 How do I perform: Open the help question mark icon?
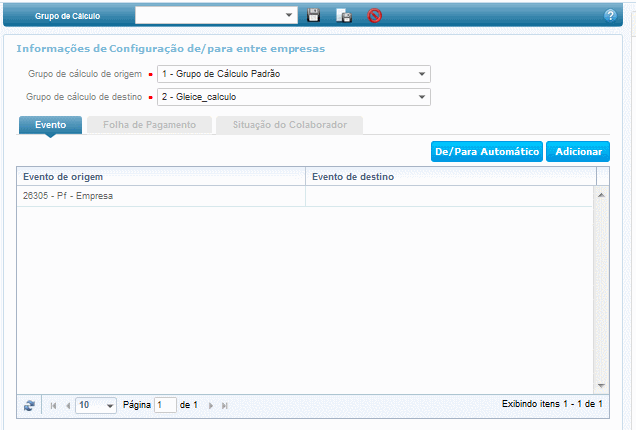click(610, 16)
